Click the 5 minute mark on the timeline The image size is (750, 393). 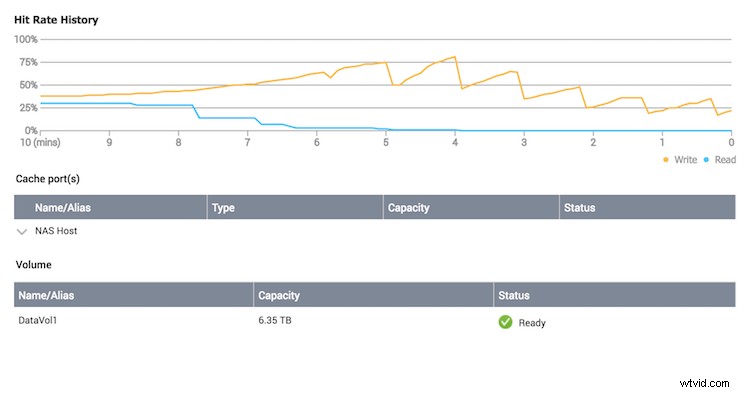click(386, 142)
